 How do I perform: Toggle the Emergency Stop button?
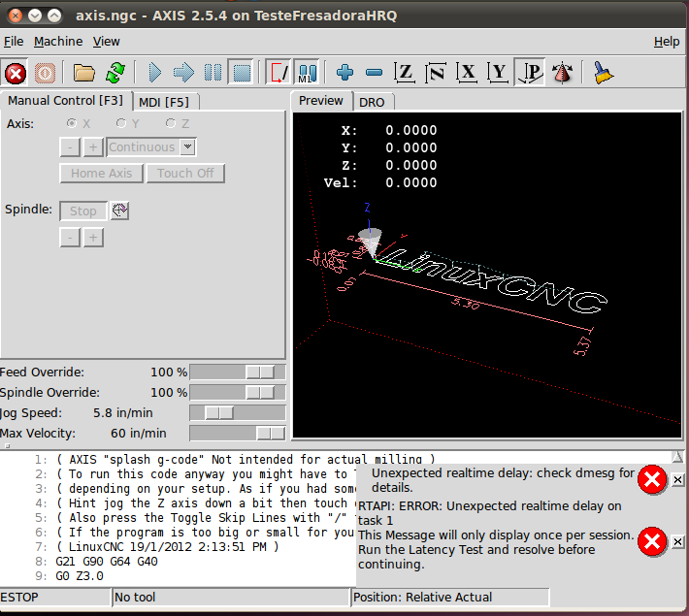[16, 73]
